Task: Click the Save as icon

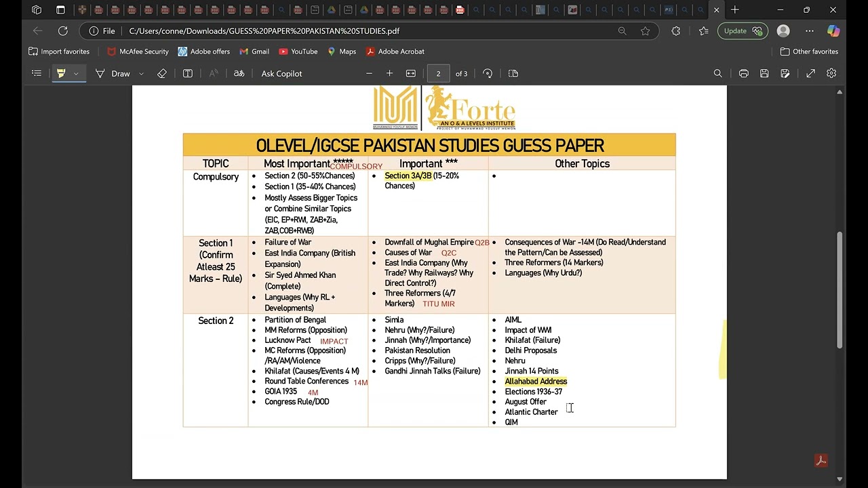Action: (x=785, y=73)
